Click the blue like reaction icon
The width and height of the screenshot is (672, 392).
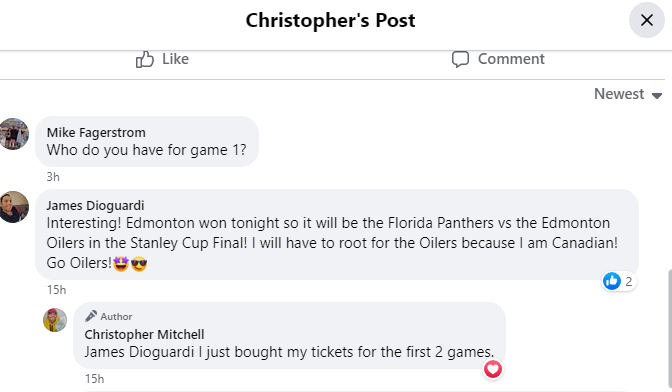pyautogui.click(x=612, y=281)
